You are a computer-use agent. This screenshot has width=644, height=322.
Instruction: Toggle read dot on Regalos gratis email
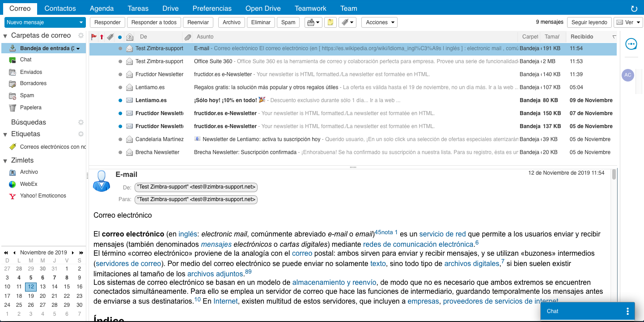pyautogui.click(x=120, y=87)
